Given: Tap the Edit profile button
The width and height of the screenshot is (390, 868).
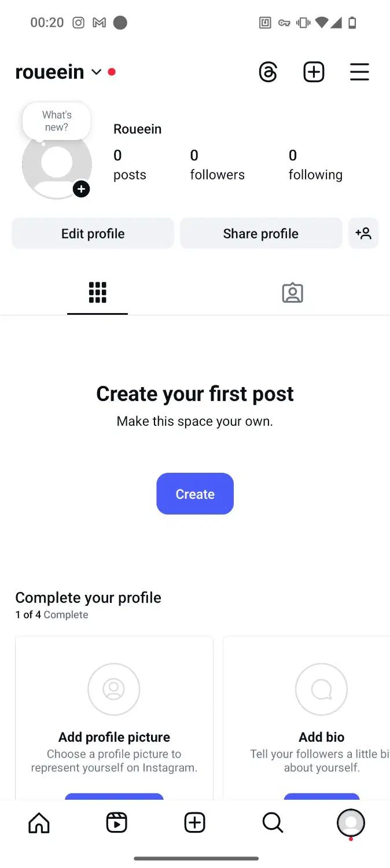Looking at the screenshot, I should point(93,233).
